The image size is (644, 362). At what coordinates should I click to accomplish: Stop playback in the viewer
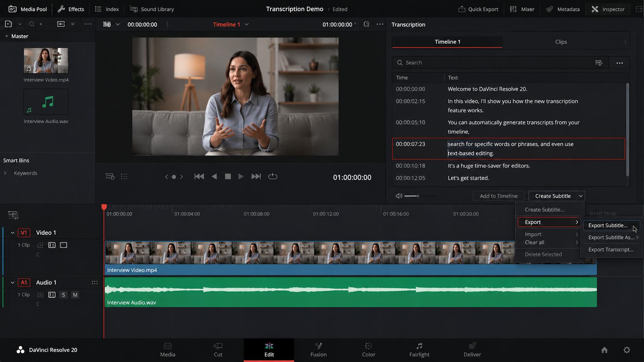(228, 177)
